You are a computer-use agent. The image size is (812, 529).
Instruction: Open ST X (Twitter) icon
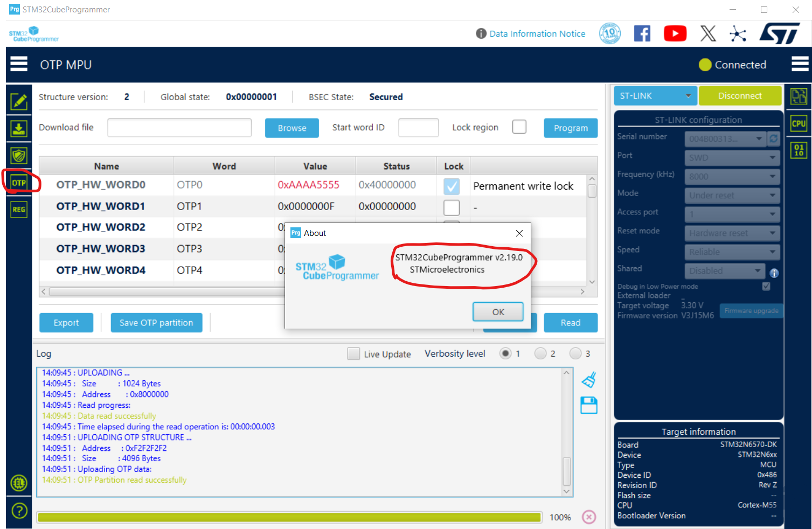(708, 33)
